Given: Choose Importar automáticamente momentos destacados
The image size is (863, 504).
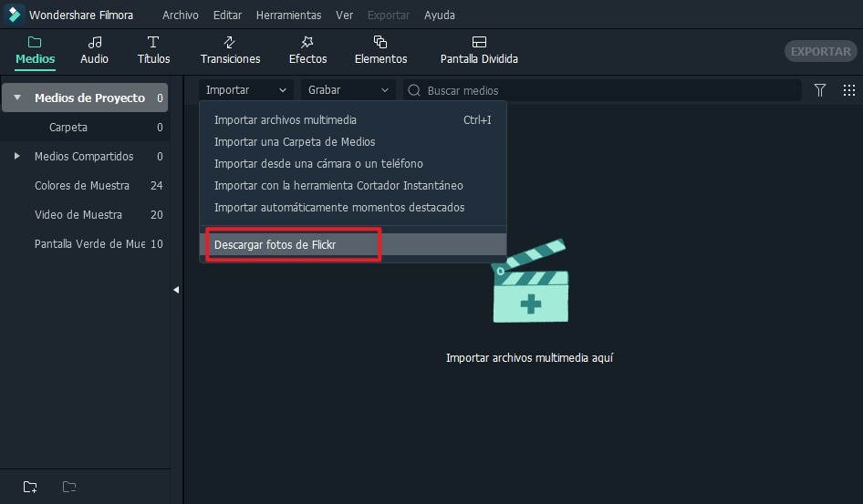Looking at the screenshot, I should pyautogui.click(x=353, y=208).
